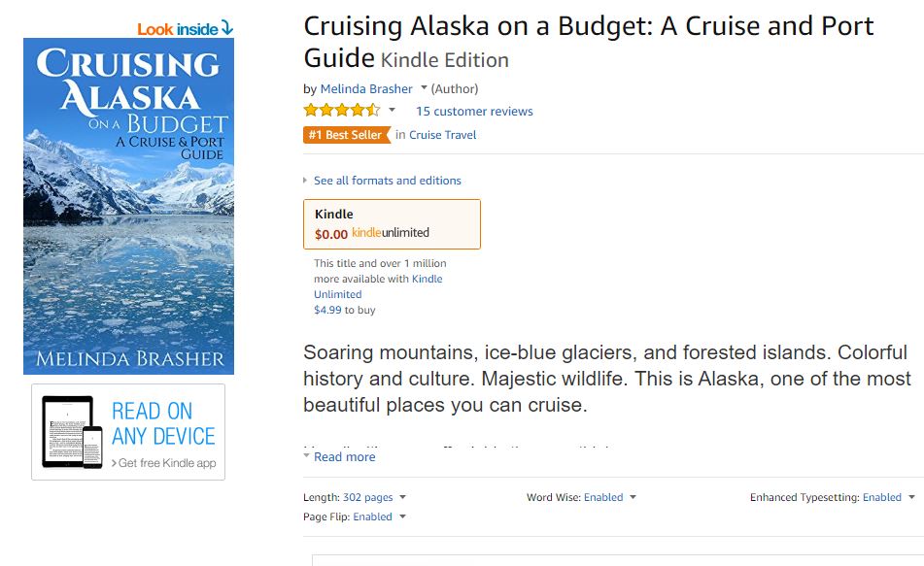Click the star rating icons
The width and height of the screenshot is (924, 566).
tap(342, 111)
